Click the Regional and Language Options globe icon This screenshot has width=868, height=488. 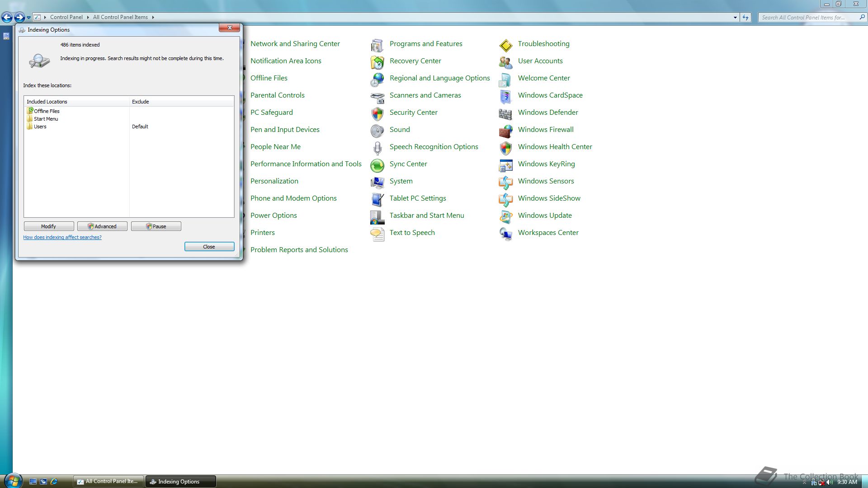(x=377, y=80)
